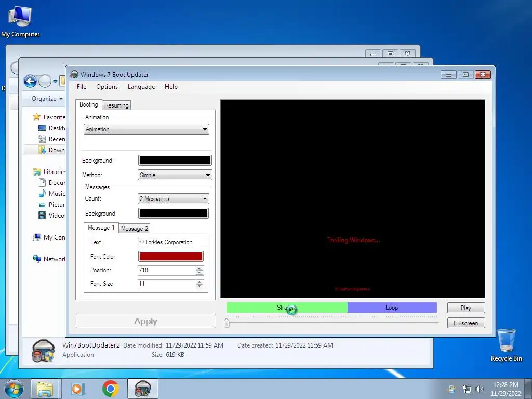532x399 pixels.
Task: Open the Recycle Bin desktop icon
Action: (x=506, y=345)
